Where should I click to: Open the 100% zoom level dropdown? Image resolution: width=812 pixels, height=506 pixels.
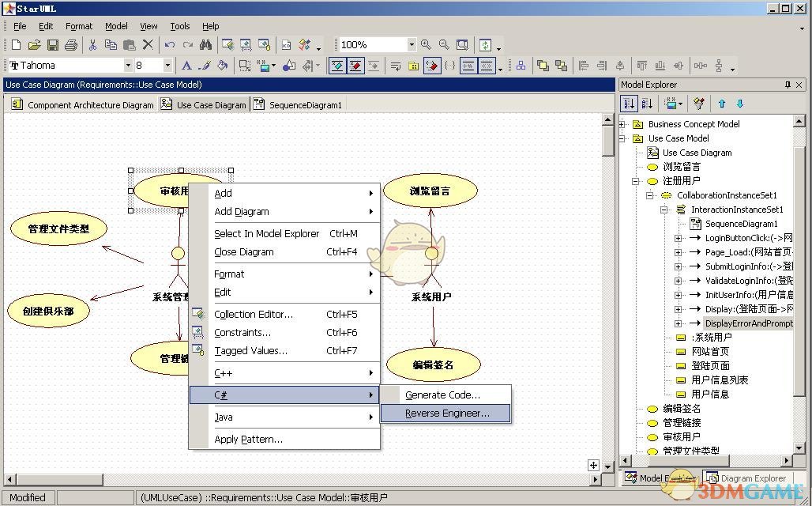[411, 45]
